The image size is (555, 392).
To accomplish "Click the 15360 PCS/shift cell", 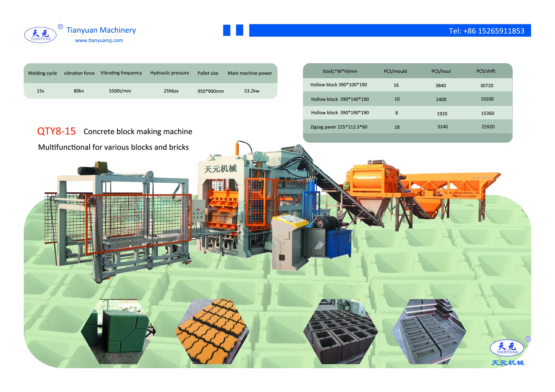I will pyautogui.click(x=488, y=113).
